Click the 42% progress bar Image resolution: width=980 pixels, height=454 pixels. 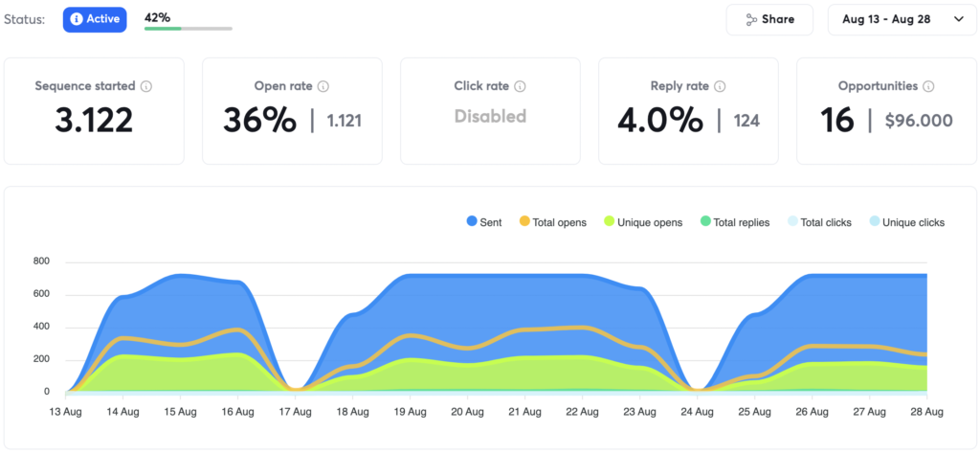click(188, 28)
